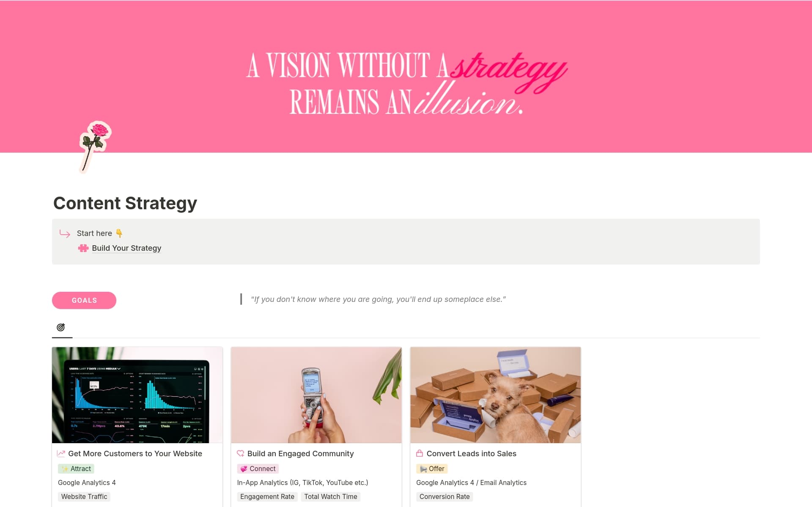The image size is (812, 507).
Task: Click the rose page icon
Action: coord(95,147)
